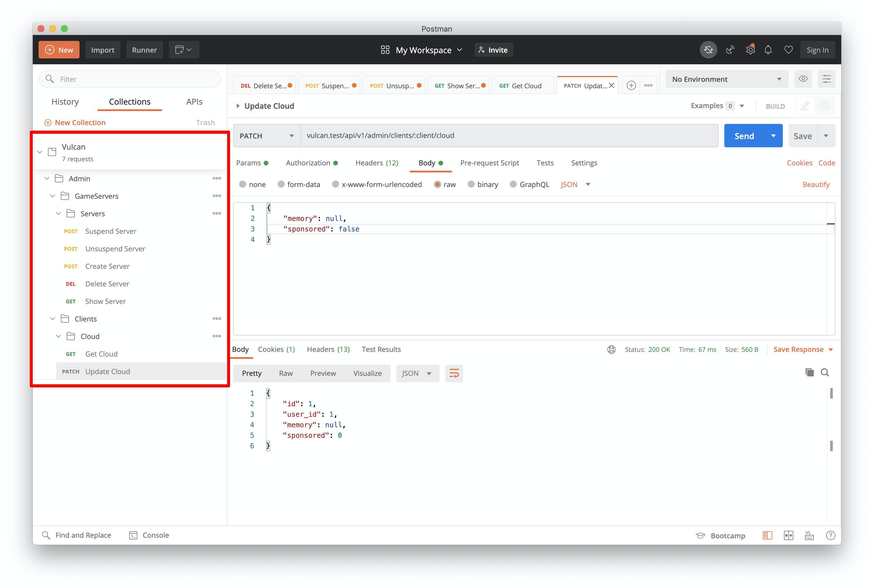Click the sync status icon in header

coord(708,50)
